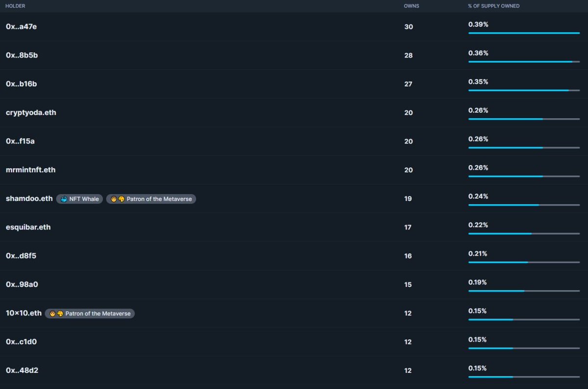Click the emoji icon in 10×10.eth's Patron badge

tap(56, 313)
